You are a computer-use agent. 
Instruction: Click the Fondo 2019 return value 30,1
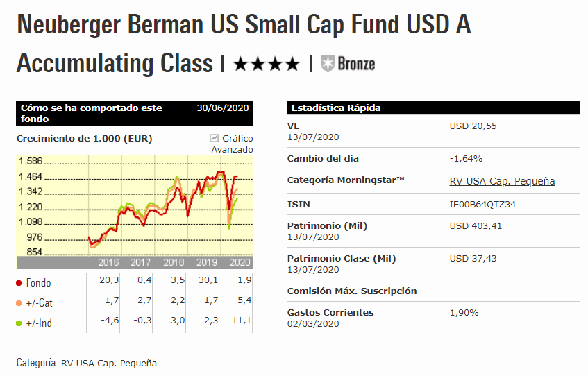209,280
